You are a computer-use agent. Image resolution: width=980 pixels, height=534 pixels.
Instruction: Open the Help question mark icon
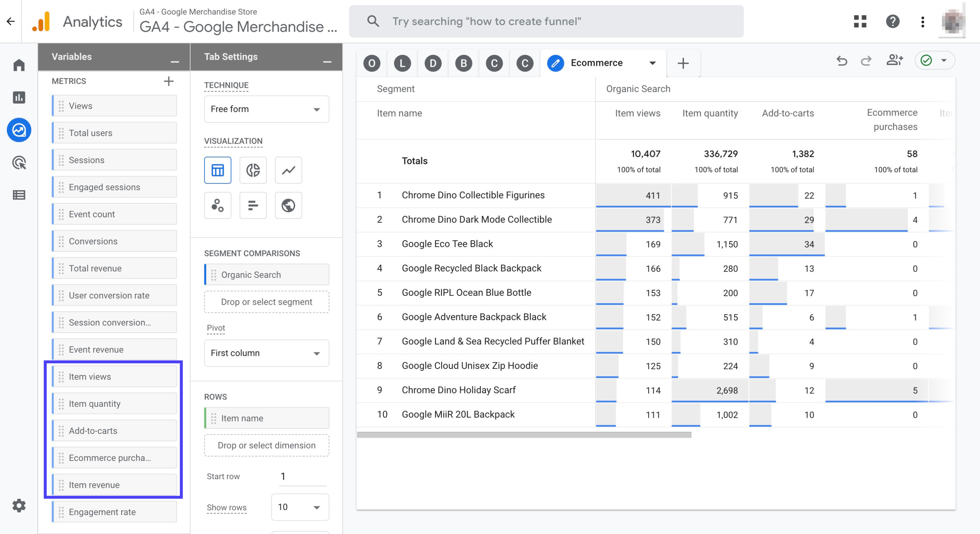pos(893,21)
